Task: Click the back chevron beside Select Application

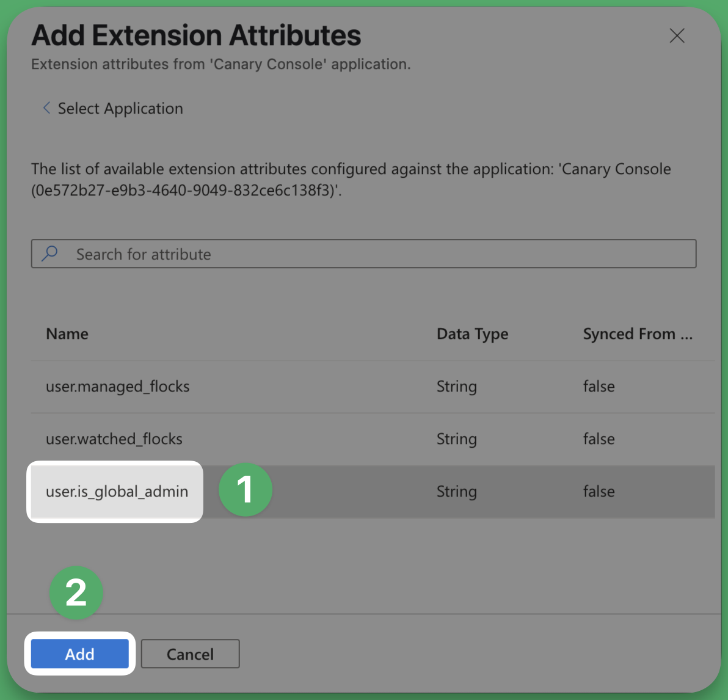Action: [x=46, y=108]
